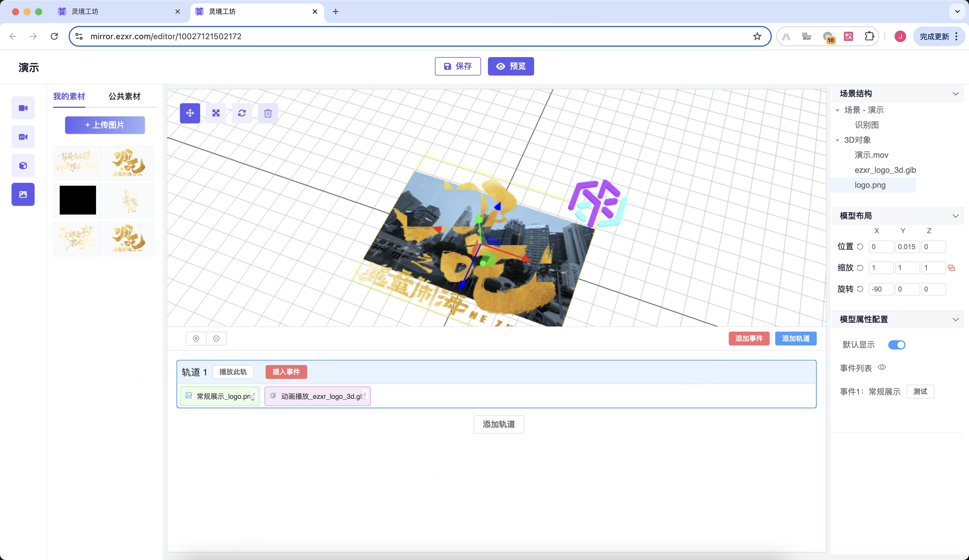This screenshot has height=560, width=969.
Task: Select ezxr_logo_3d.glb in scene structure
Action: [x=885, y=170]
